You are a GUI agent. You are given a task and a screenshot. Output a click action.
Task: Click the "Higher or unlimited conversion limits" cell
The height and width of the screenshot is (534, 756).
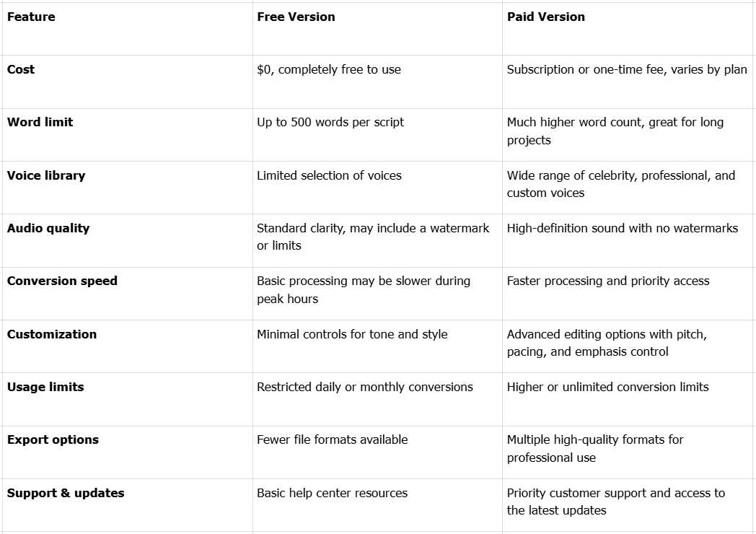click(607, 387)
